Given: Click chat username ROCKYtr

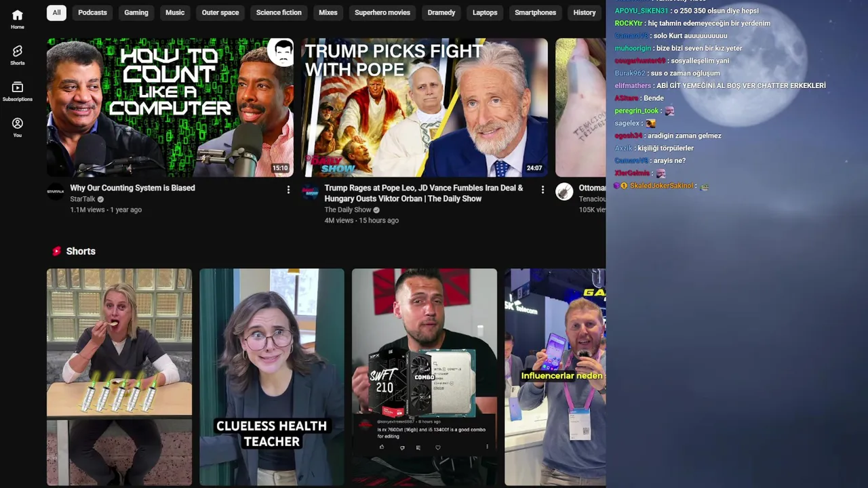Looking at the screenshot, I should click(629, 23).
